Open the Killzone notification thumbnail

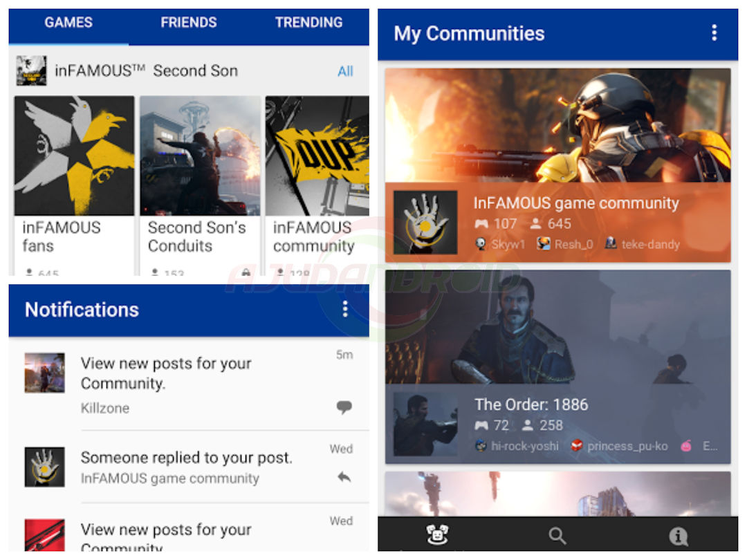[45, 373]
